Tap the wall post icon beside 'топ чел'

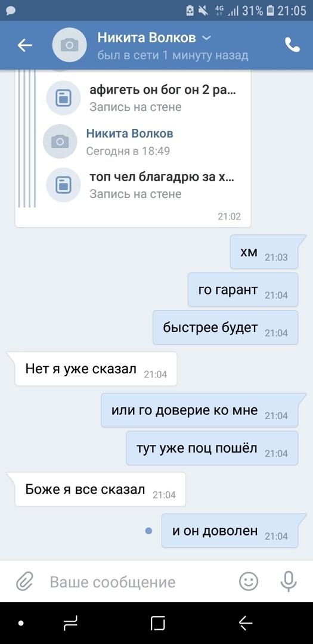(x=63, y=184)
